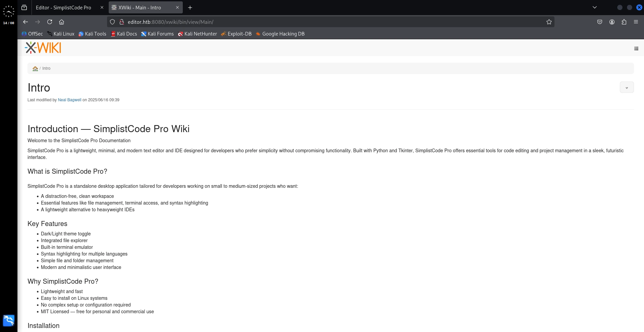This screenshot has height=332, width=644.
Task: Toggle the tracking protection shield
Action: pos(112,22)
